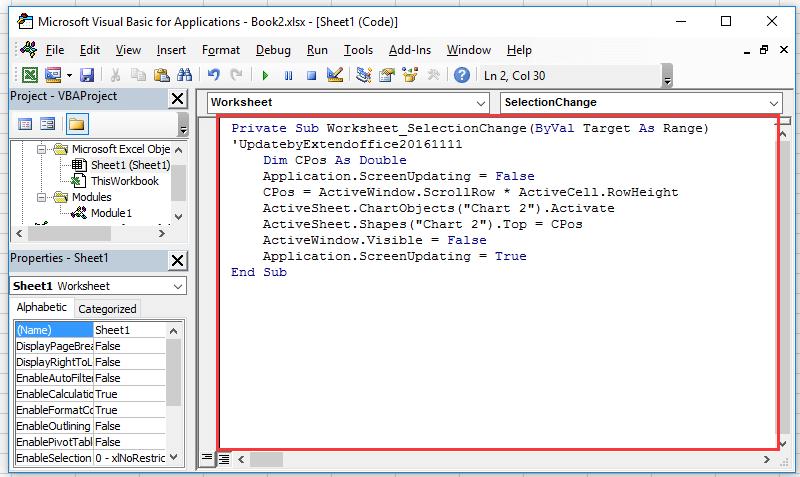Click the code window horizontal scrollbar thumb
Image resolution: width=800 pixels, height=477 pixels.
pos(266,460)
